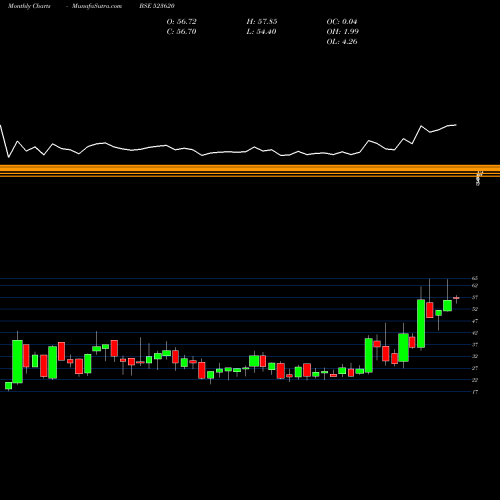Click the 42 price axis label
Viewport: 500px width, 500px height.
475,333
